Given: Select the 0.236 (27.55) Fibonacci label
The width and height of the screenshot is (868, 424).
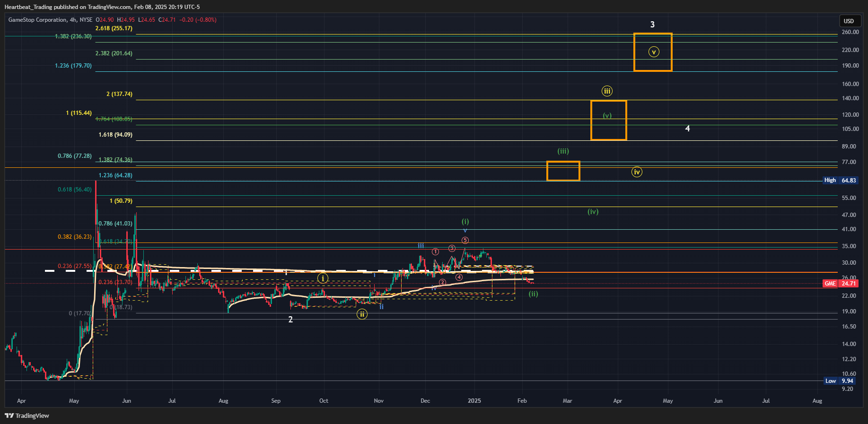Looking at the screenshot, I should click(x=75, y=266).
